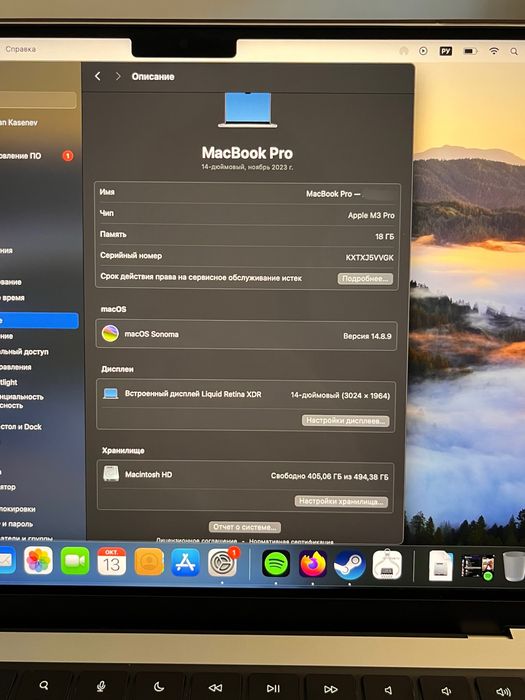Click Встроенный дисплей Liquid Retina XDR label
The height and width of the screenshot is (700, 525).
click(x=193, y=394)
